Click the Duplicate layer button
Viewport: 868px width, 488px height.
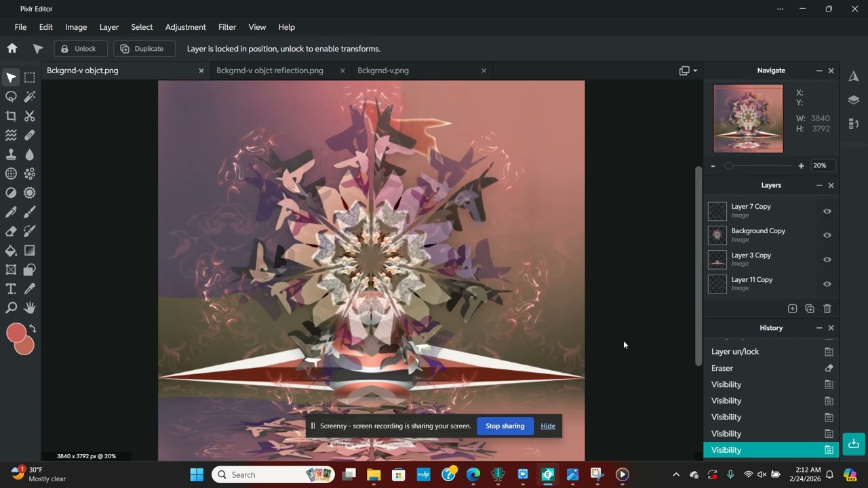(143, 49)
